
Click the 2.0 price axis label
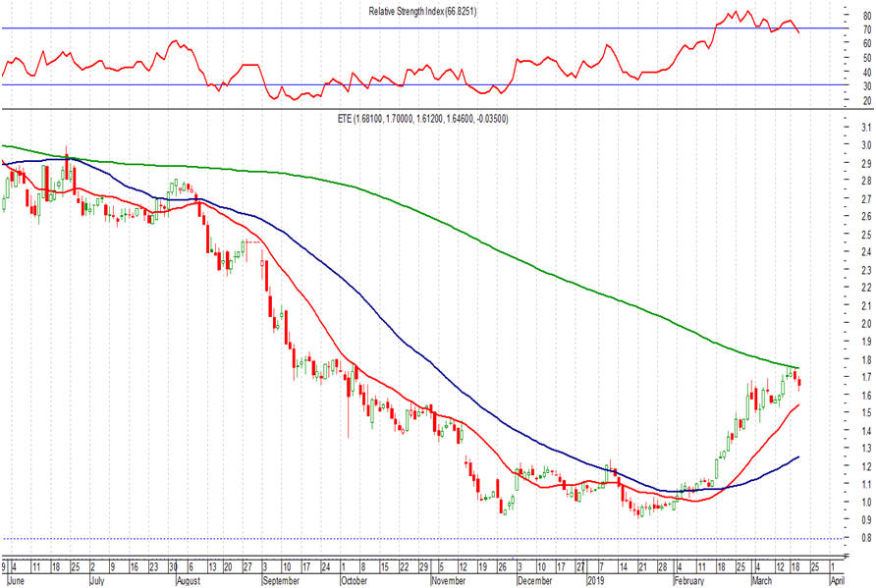(866, 324)
